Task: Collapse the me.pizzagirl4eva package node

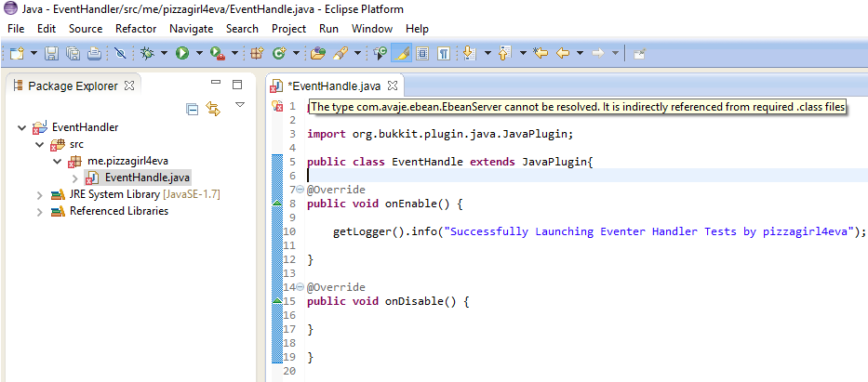Action: 57,162
